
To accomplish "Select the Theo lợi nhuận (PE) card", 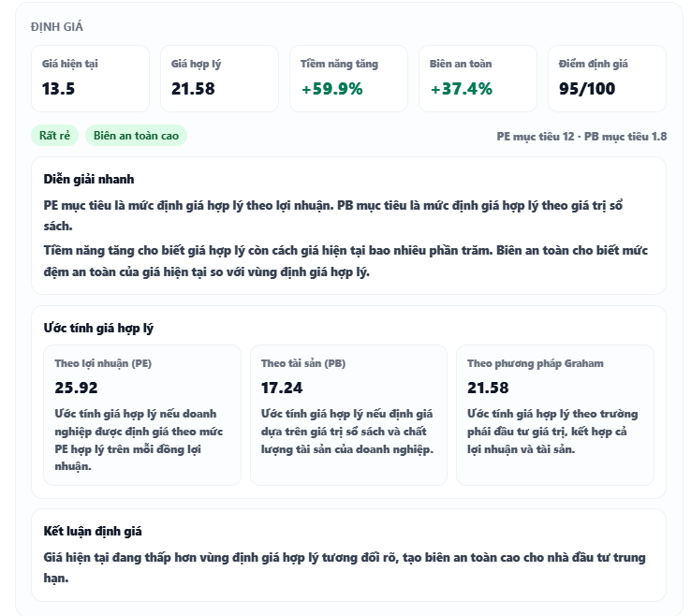I will coord(142,415).
